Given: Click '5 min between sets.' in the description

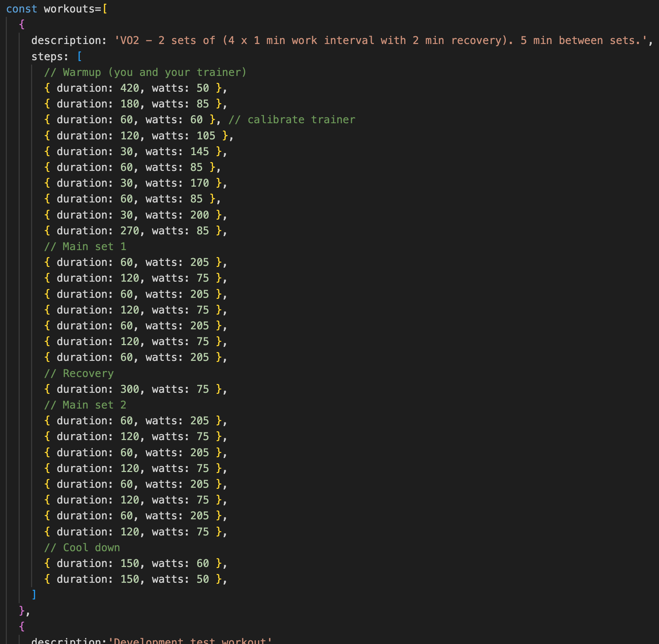Looking at the screenshot, I should tap(581, 40).
